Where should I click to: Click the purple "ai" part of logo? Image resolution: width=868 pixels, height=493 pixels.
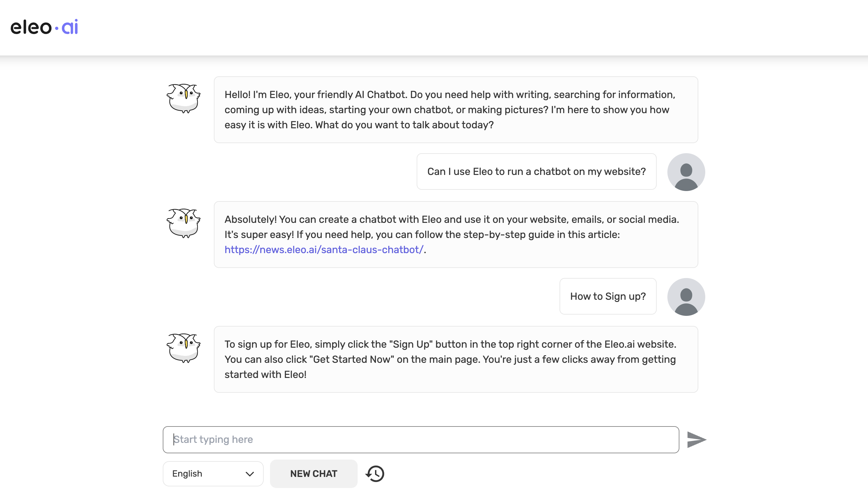[x=70, y=27]
